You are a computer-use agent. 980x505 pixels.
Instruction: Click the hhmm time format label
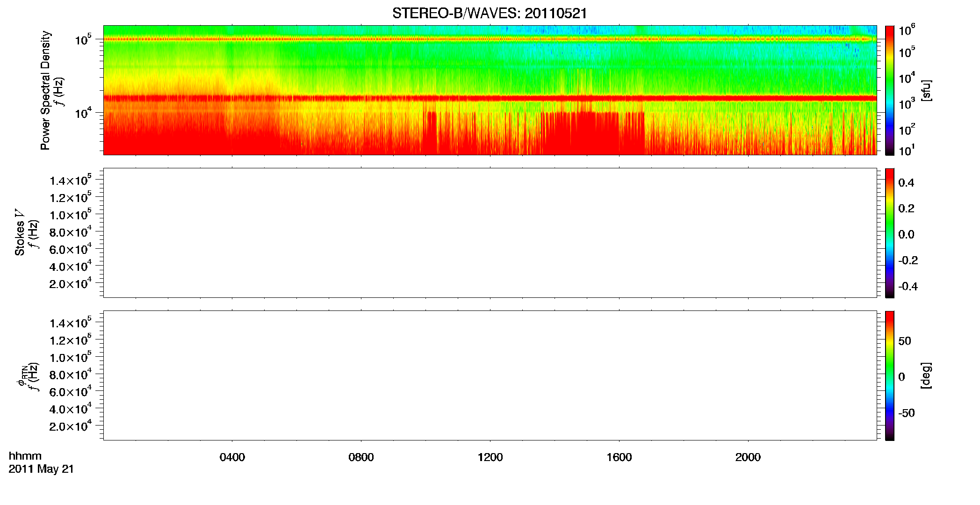25,456
